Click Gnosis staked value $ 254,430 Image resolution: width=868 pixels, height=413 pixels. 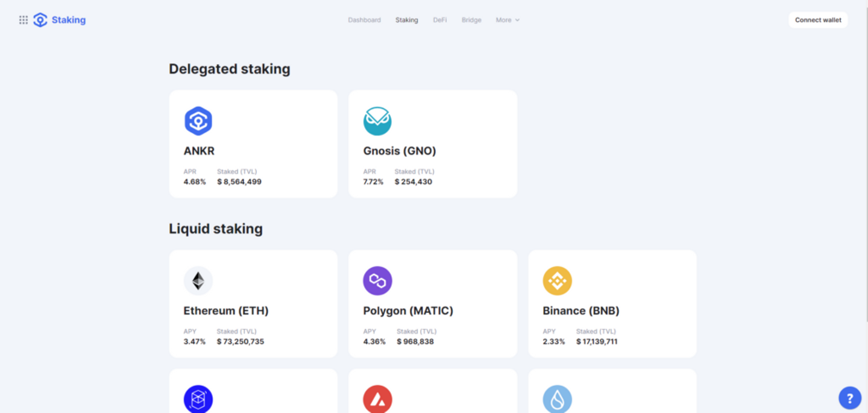[x=414, y=181]
